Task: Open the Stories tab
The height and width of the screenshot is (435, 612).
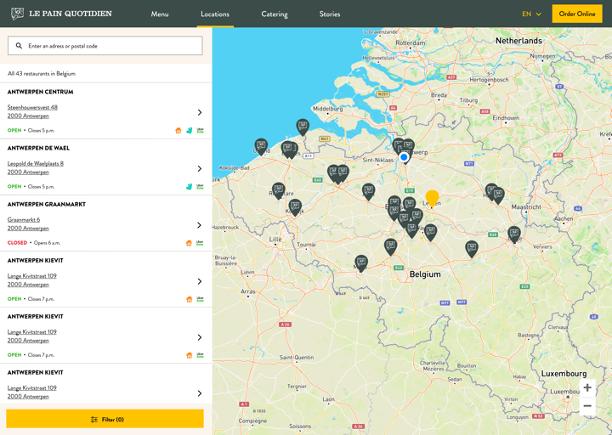Action: coord(330,14)
